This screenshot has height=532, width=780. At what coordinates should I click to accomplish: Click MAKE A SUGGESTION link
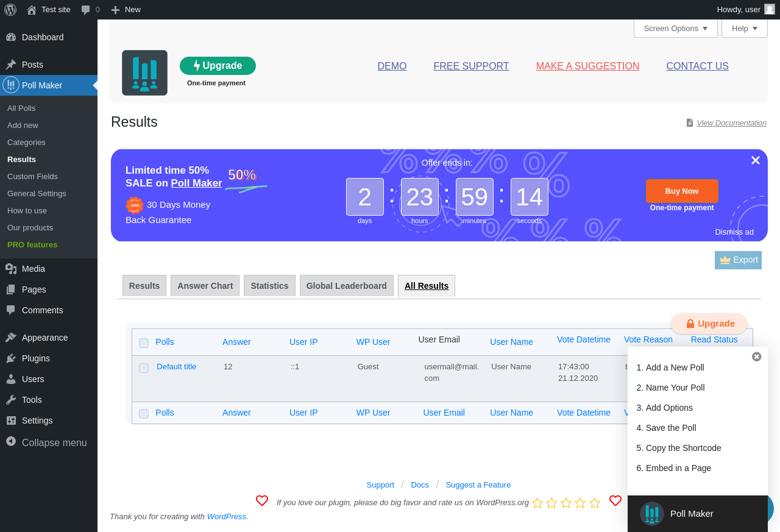[587, 66]
